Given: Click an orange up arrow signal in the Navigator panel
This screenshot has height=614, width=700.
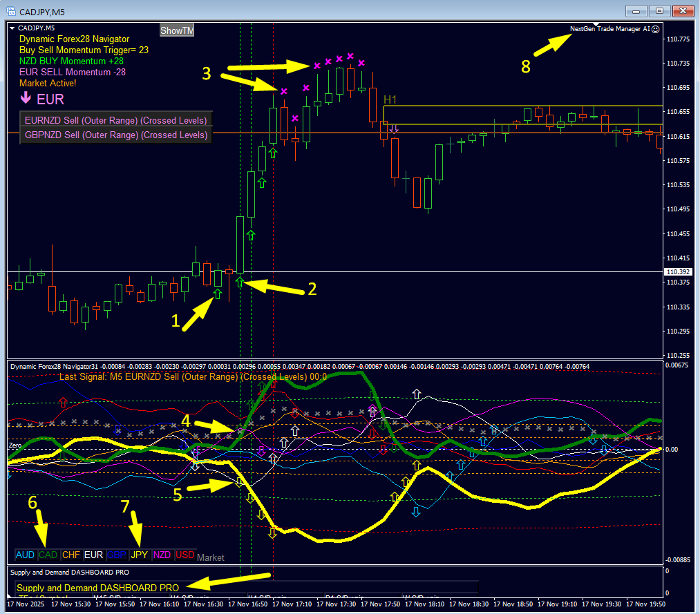Looking at the screenshot, I should [x=417, y=465].
